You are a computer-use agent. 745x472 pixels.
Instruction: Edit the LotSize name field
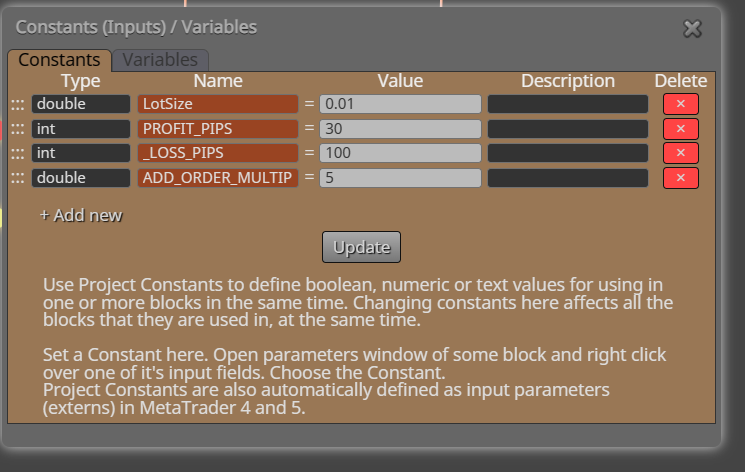218,104
